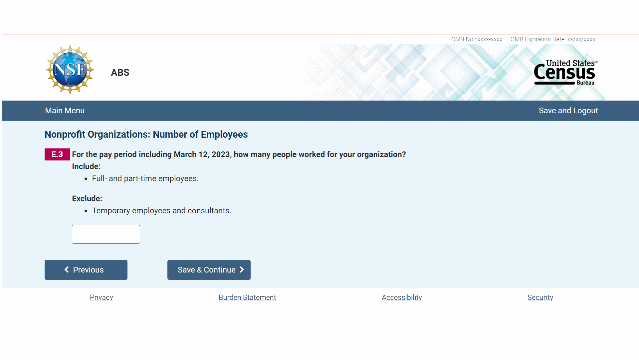
Task: Click Save and Logout
Action: coord(568,110)
